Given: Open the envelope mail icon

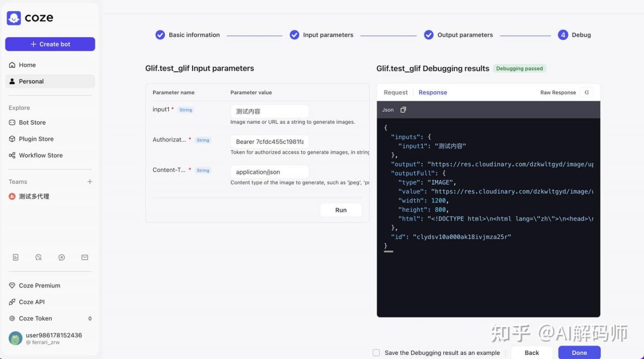Looking at the screenshot, I should click(x=85, y=257).
